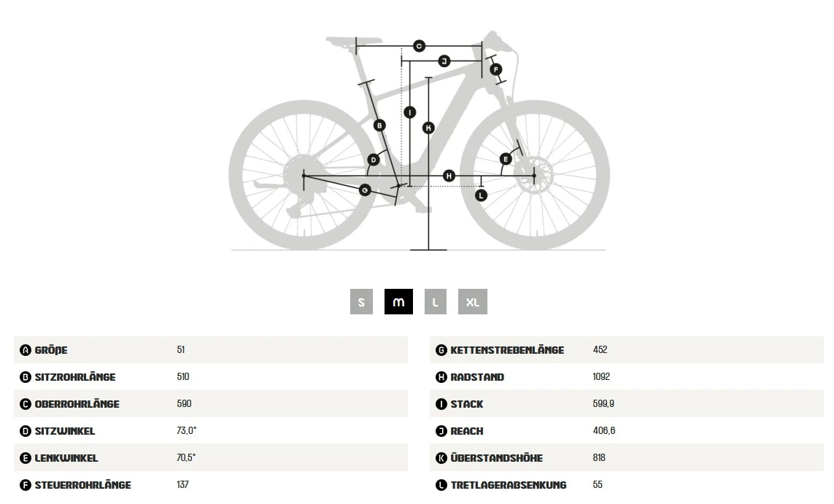Click the B seat tube marker

click(379, 125)
